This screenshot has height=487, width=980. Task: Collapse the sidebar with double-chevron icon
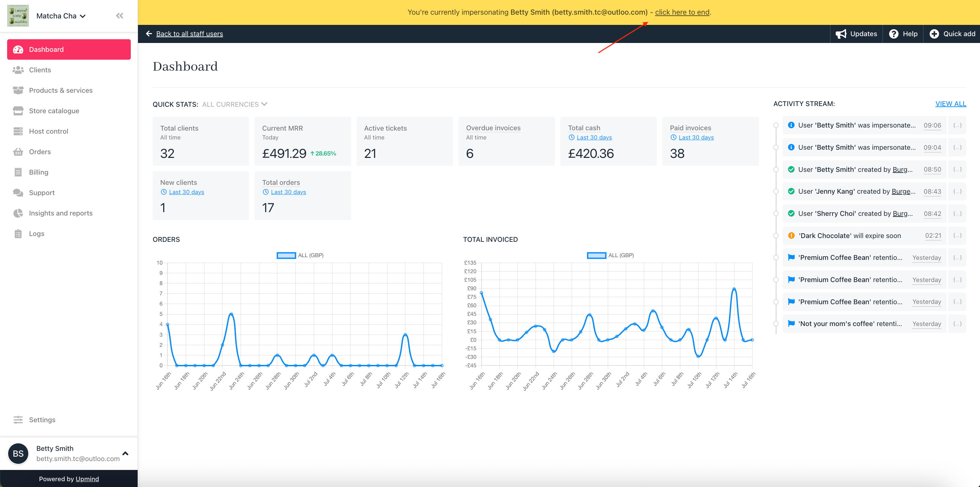click(x=120, y=16)
